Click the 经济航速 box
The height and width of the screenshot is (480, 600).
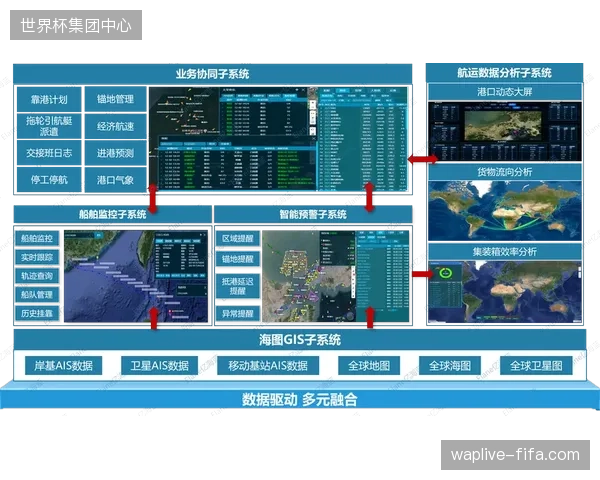tap(115, 126)
